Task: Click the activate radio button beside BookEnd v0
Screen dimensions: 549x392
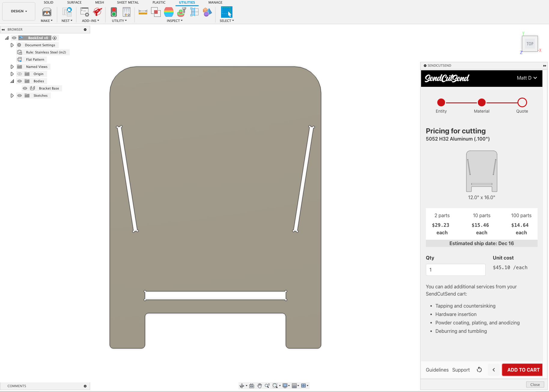Action: click(55, 38)
